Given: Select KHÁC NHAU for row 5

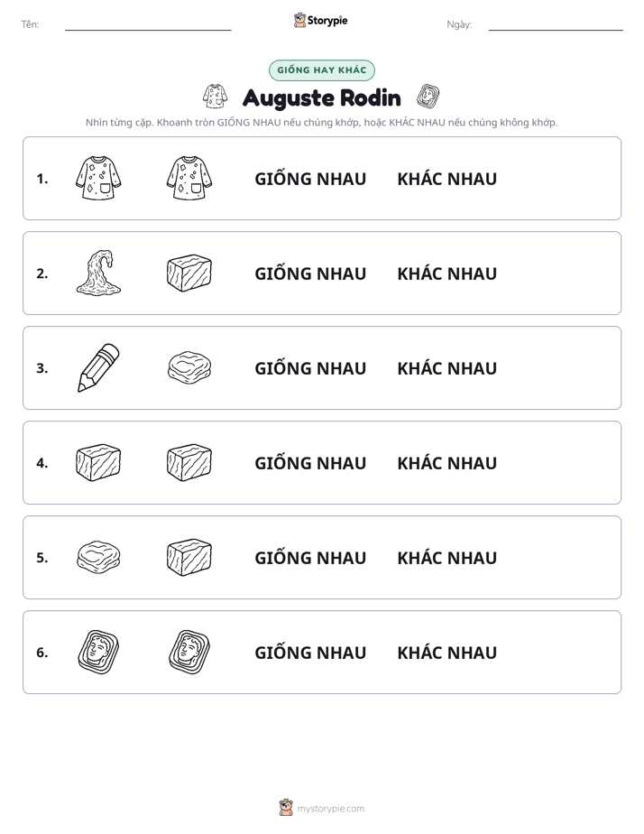Looking at the screenshot, I should coord(446,558).
